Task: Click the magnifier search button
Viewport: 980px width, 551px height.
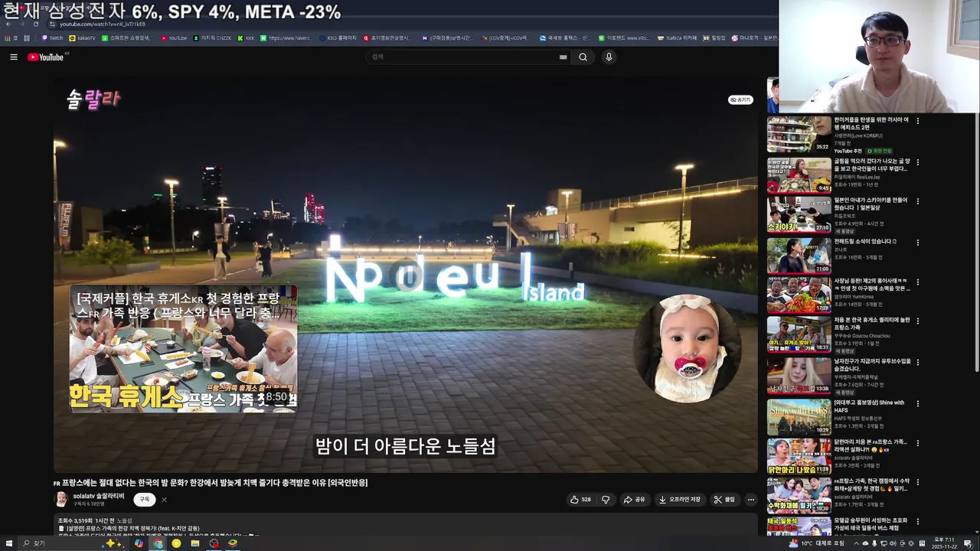Action: coord(583,57)
